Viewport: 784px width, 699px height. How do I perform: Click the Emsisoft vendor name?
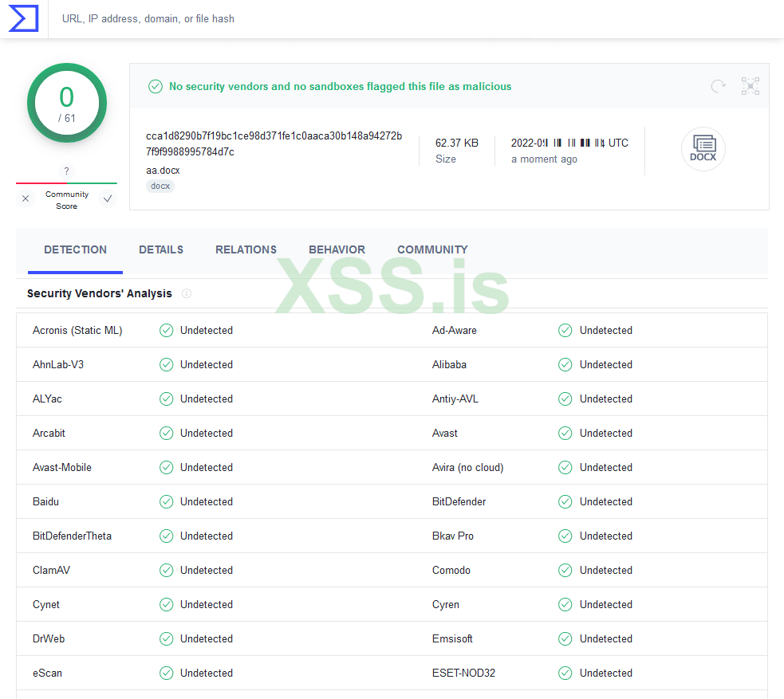452,638
